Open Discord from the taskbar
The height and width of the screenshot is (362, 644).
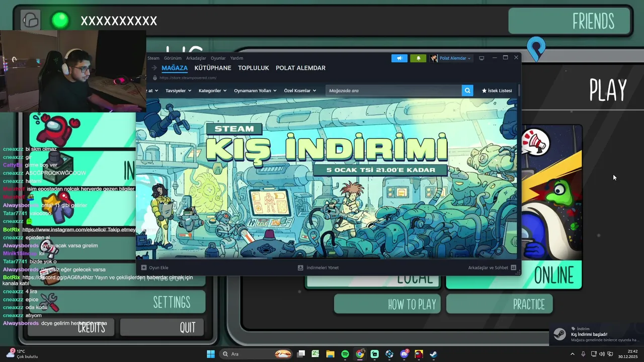[x=404, y=354]
